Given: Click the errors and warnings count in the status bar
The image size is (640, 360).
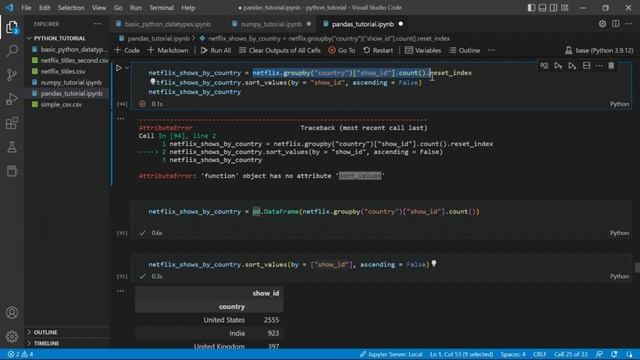Looking at the screenshot, I should (20, 354).
